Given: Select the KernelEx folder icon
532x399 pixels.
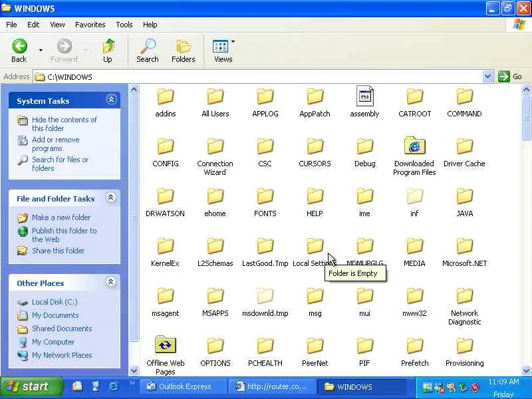Looking at the screenshot, I should click(166, 246).
